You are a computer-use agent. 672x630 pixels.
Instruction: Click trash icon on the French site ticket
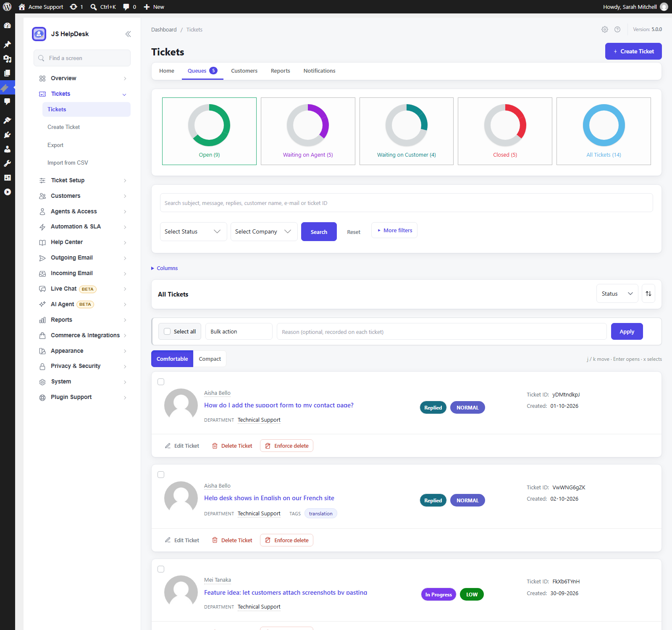pyautogui.click(x=215, y=540)
